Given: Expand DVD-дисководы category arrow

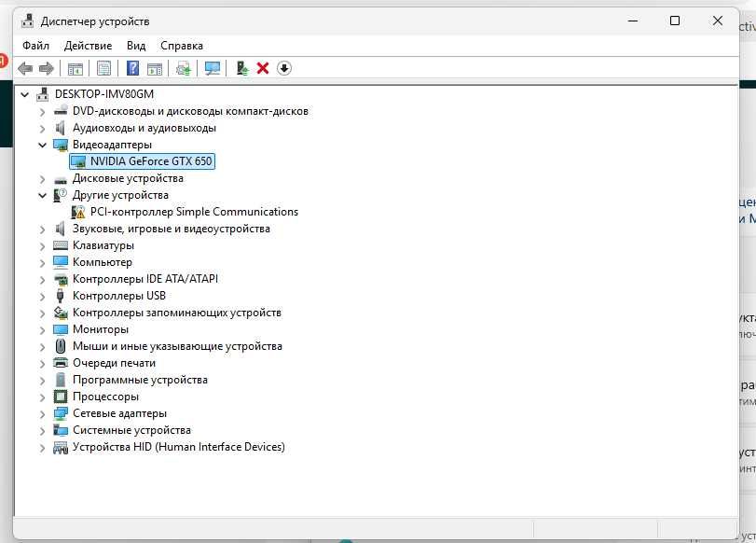Looking at the screenshot, I should [x=43, y=112].
